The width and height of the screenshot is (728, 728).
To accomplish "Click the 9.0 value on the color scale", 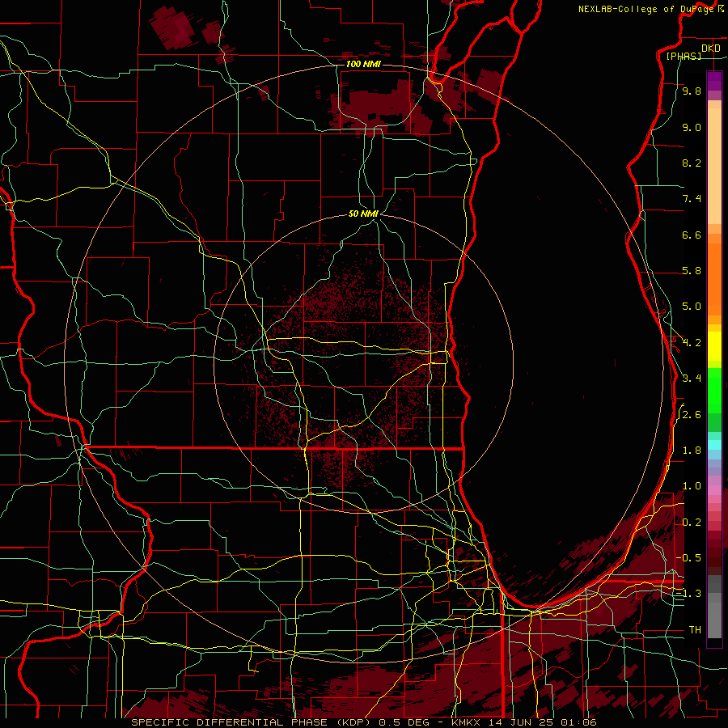I will [x=692, y=127].
